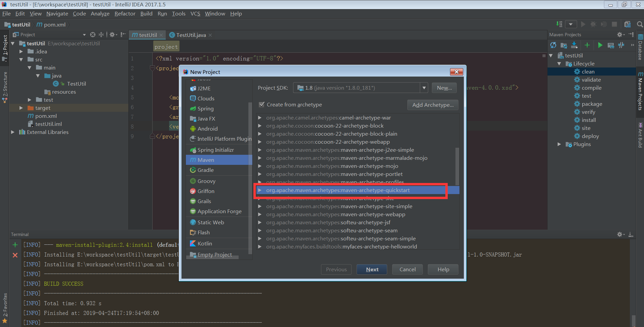Screen dimensions: 644x327
Task: Click Help in New Project dialog
Action: (443, 269)
